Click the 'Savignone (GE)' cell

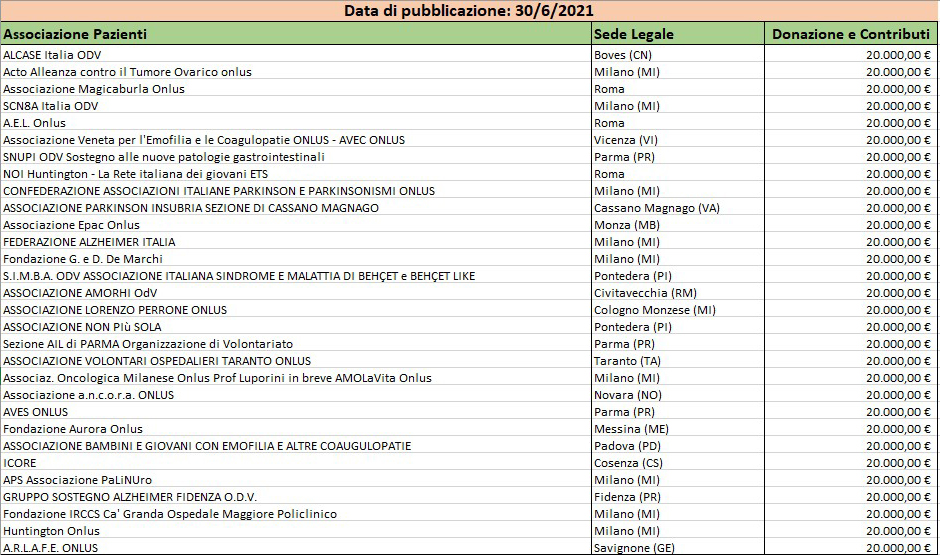[678, 547]
